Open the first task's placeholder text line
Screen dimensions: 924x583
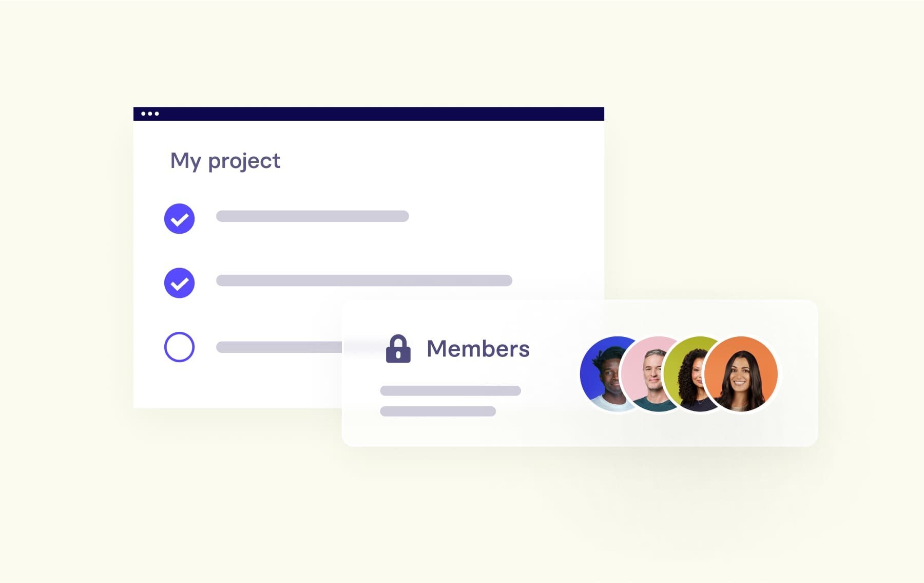[312, 216]
